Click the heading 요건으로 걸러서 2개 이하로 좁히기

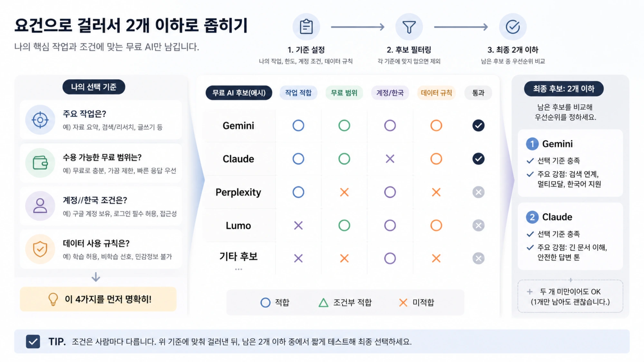tap(131, 25)
